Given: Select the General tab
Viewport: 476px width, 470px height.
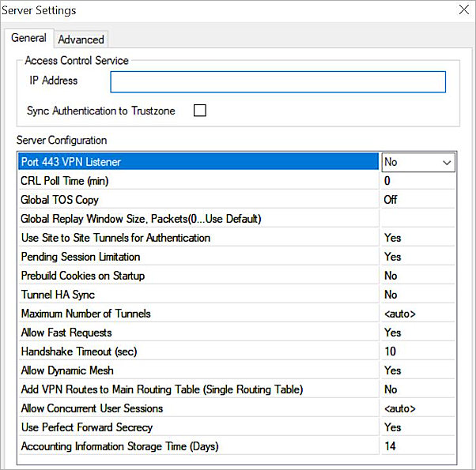Looking at the screenshot, I should [28, 38].
